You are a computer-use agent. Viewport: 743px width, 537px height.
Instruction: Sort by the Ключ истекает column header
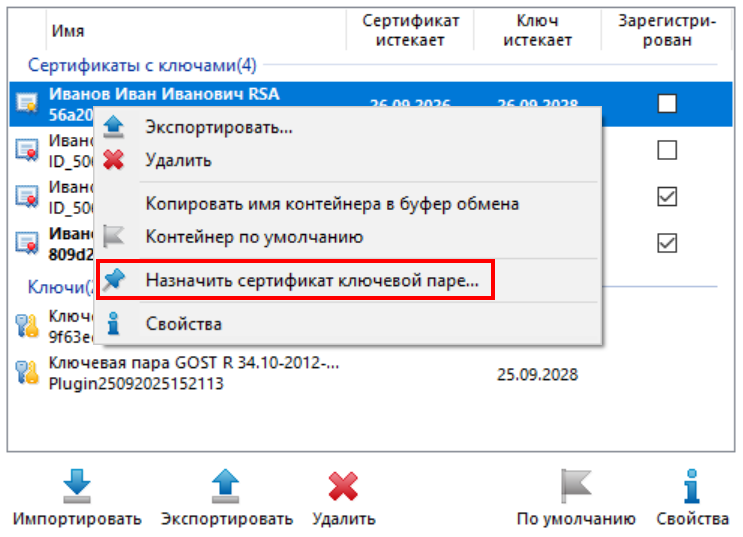click(x=537, y=30)
